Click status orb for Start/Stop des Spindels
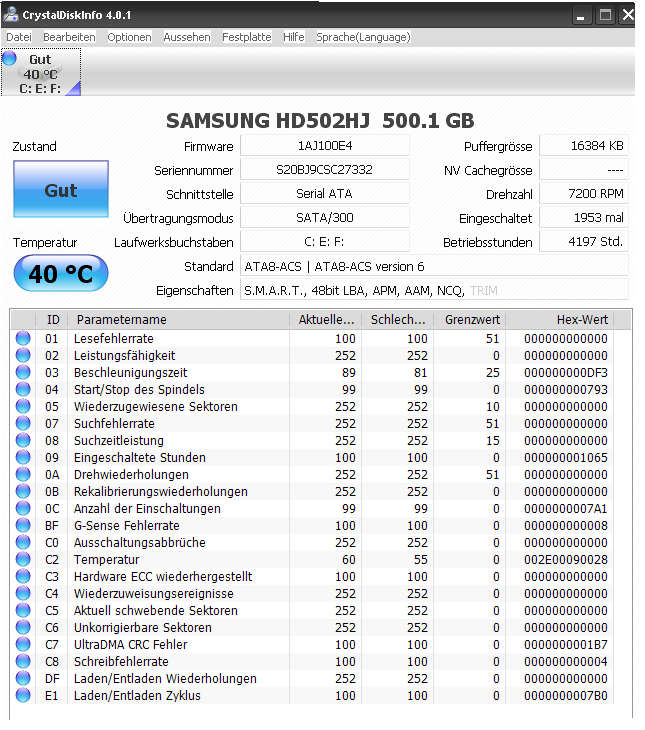Image resolution: width=645 pixels, height=730 pixels. point(23,389)
